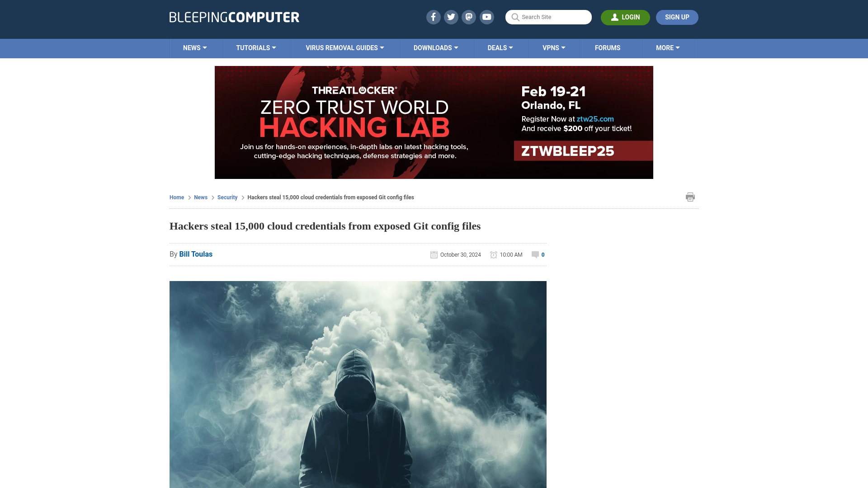The width and height of the screenshot is (868, 488).
Task: Click the search input field
Action: (x=548, y=17)
